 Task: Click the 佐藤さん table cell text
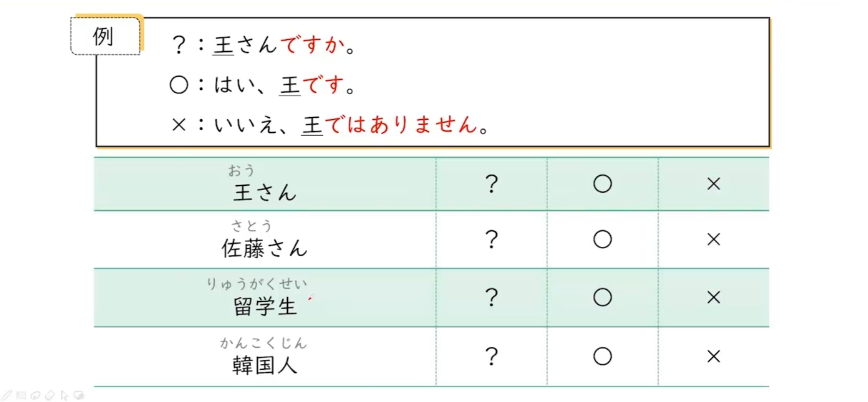265,248
